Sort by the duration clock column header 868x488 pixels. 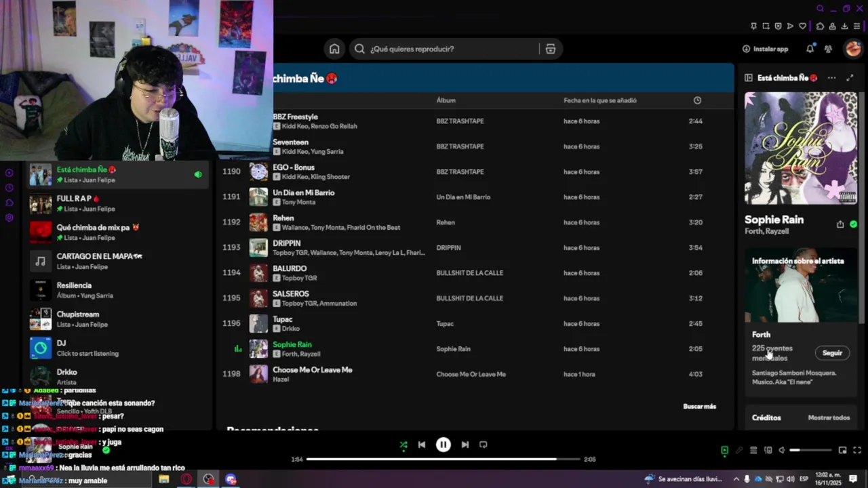(697, 100)
